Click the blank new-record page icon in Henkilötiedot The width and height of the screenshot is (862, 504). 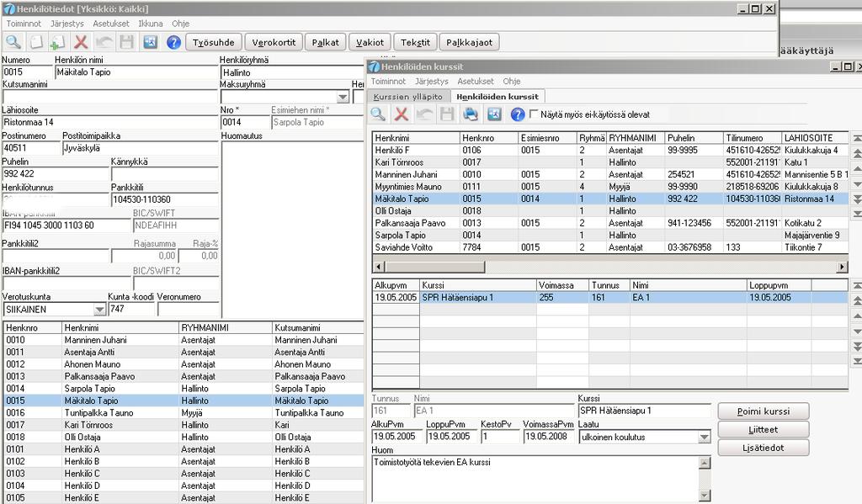[x=35, y=42]
